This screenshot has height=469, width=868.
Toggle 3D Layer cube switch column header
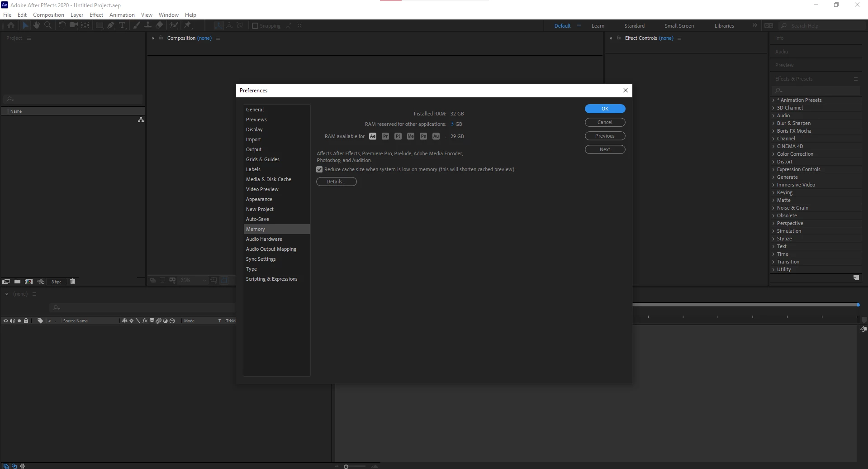(x=172, y=321)
